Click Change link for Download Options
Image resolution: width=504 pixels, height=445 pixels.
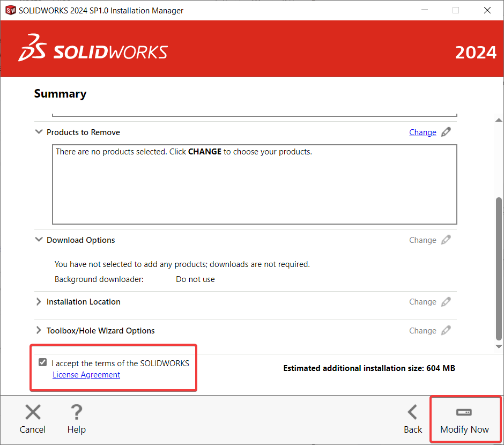pyautogui.click(x=423, y=240)
